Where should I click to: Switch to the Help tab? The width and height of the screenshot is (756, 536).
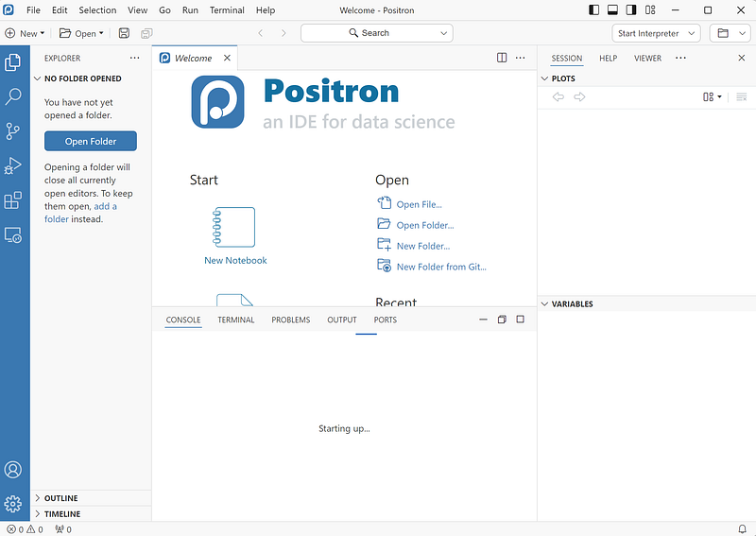click(x=608, y=58)
